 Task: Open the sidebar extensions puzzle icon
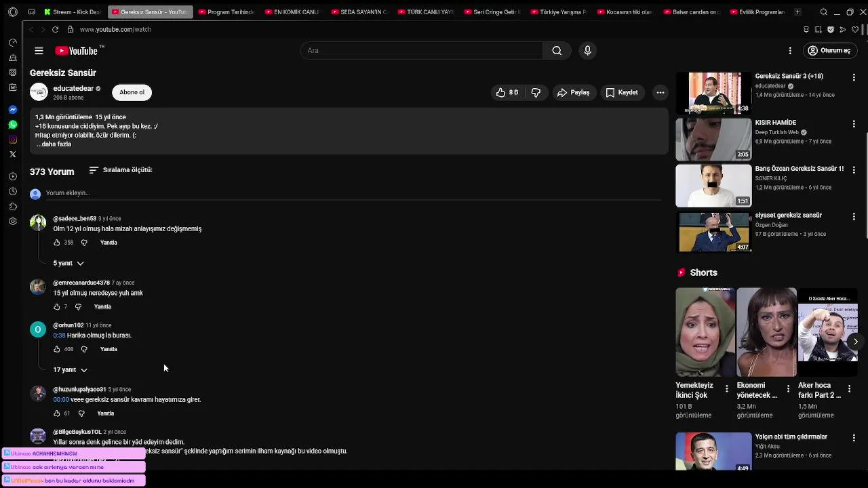pos(12,206)
